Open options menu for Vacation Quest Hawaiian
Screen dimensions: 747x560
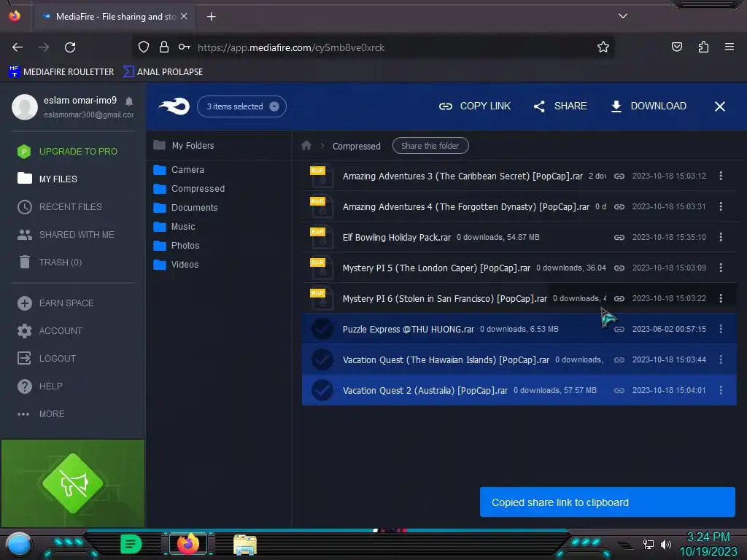tap(721, 359)
